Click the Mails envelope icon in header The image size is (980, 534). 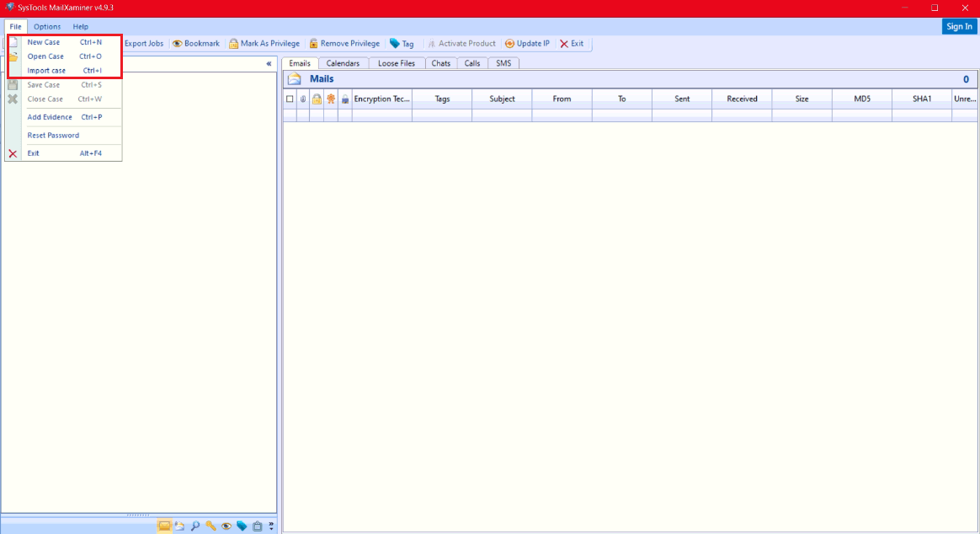tap(295, 79)
